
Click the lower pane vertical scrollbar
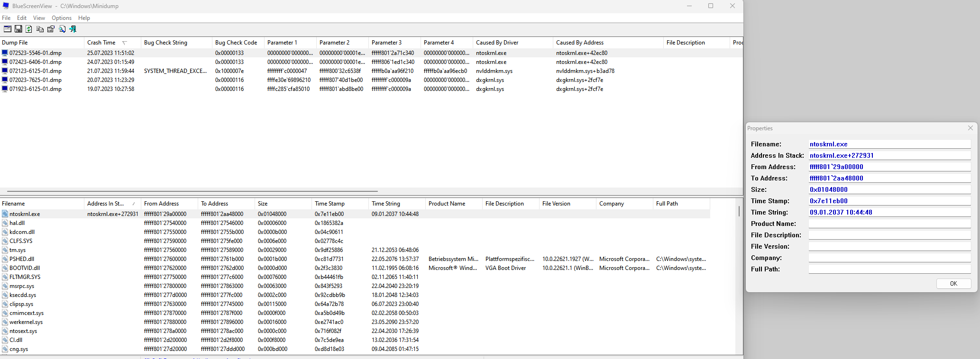pos(739,211)
